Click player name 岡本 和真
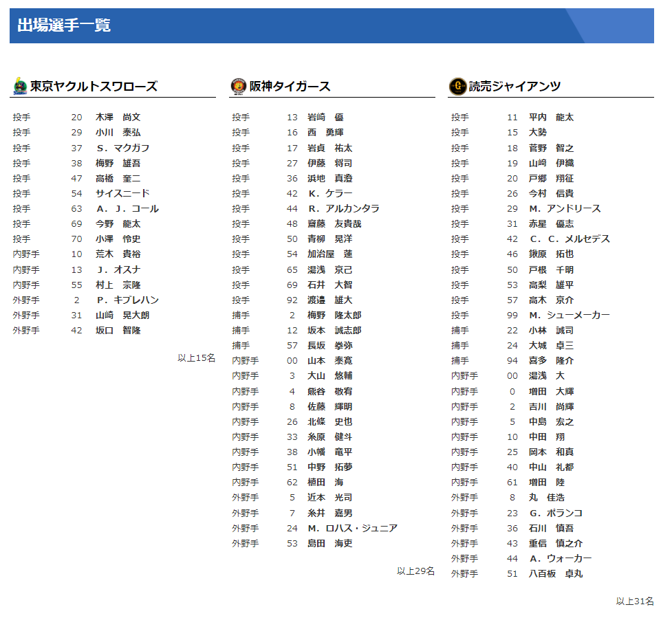The height and width of the screenshot is (618, 672). click(x=551, y=452)
